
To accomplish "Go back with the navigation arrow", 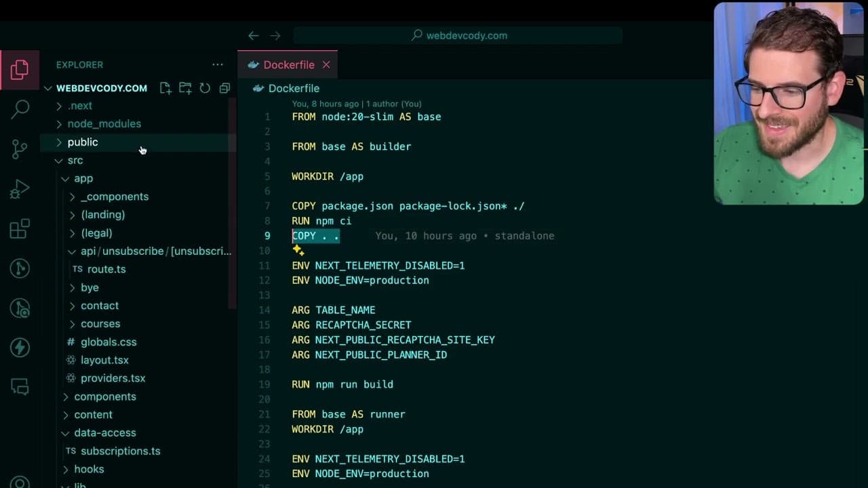I will tap(254, 35).
